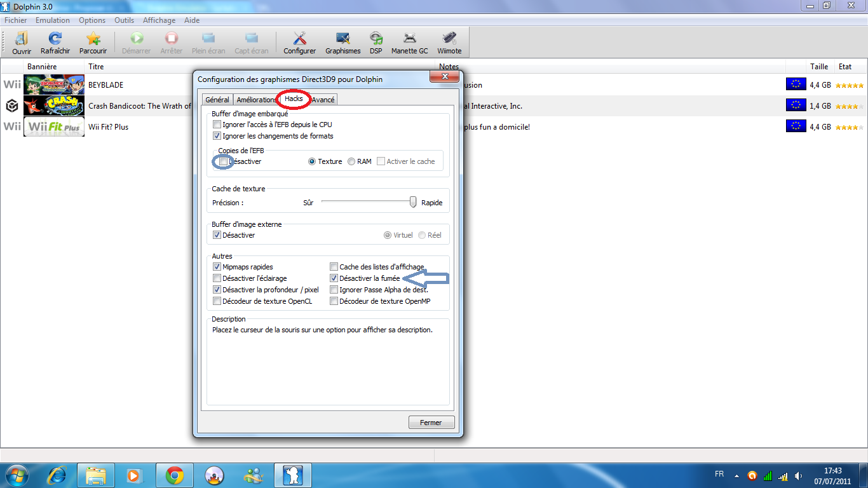
Task: Select the Wii Fit Plus banner
Action: click(x=54, y=126)
